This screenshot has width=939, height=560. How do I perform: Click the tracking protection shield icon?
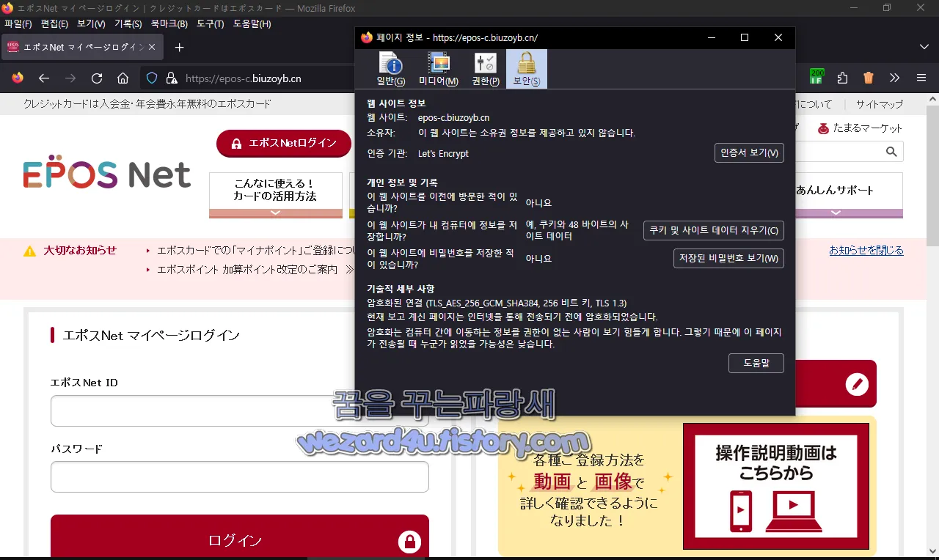pyautogui.click(x=152, y=78)
